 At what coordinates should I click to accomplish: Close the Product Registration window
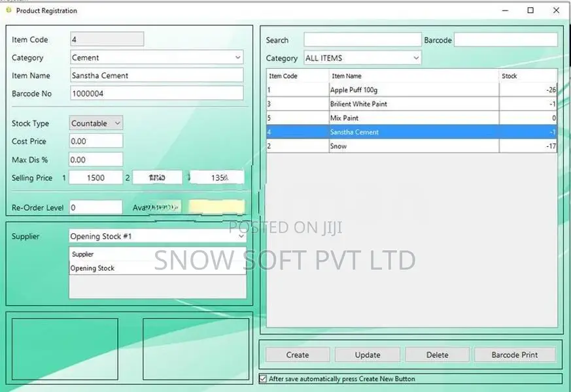coord(556,10)
